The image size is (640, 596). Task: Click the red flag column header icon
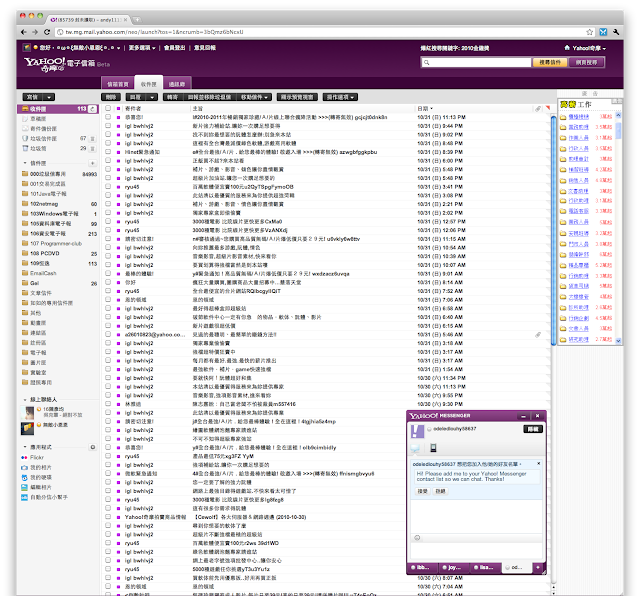(x=548, y=108)
